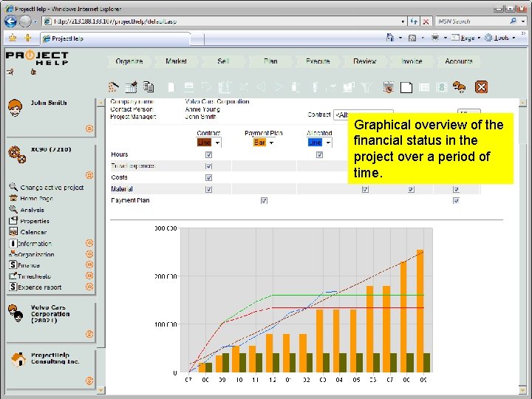532x399 pixels.
Task: Click the John Smith avatar icon
Action: [x=16, y=108]
